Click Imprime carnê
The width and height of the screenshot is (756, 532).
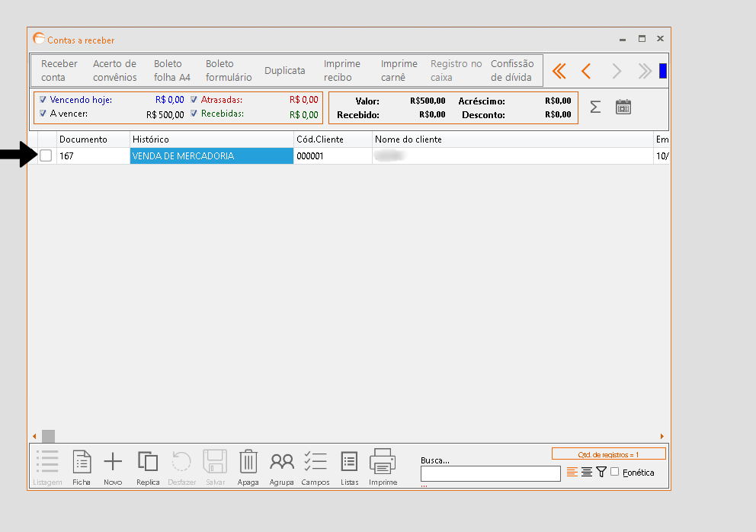tap(399, 70)
